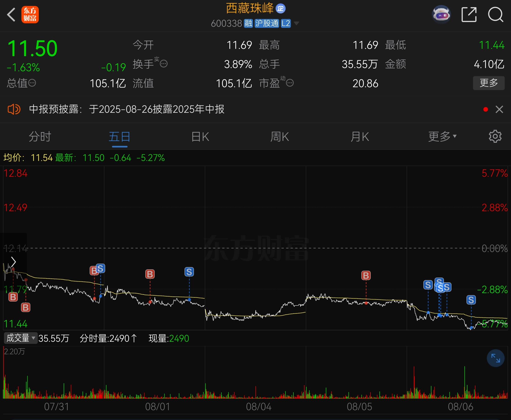The image size is (511, 420).
Task: Tap info icon next to 总值
Action: click(x=32, y=83)
